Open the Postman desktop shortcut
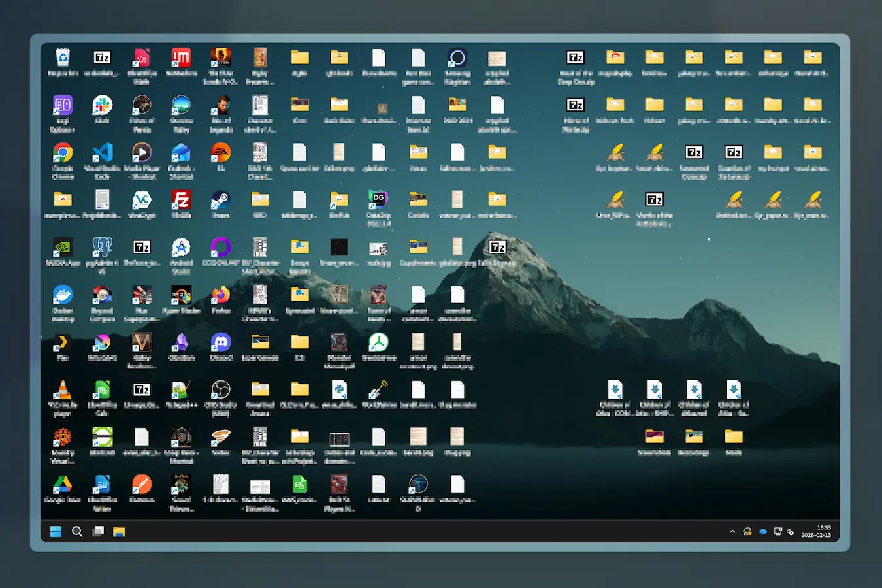This screenshot has height=588, width=882. 142,484
